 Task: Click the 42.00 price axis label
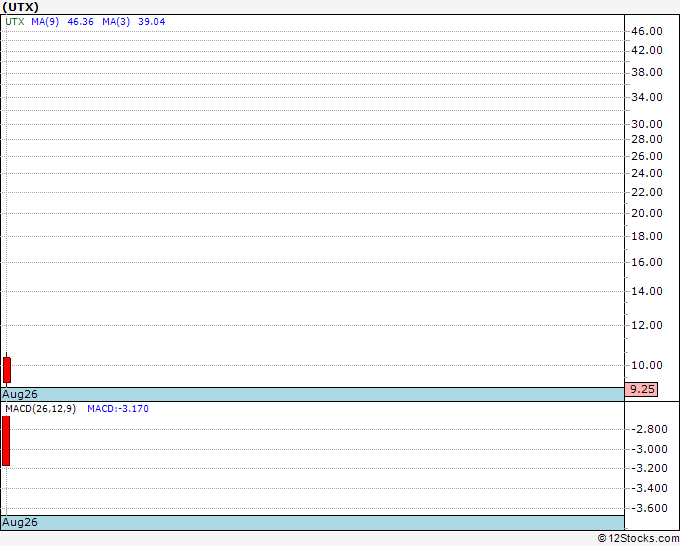[x=647, y=50]
